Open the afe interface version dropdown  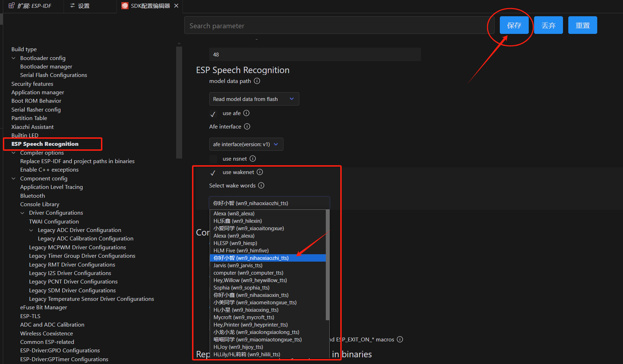coord(246,144)
